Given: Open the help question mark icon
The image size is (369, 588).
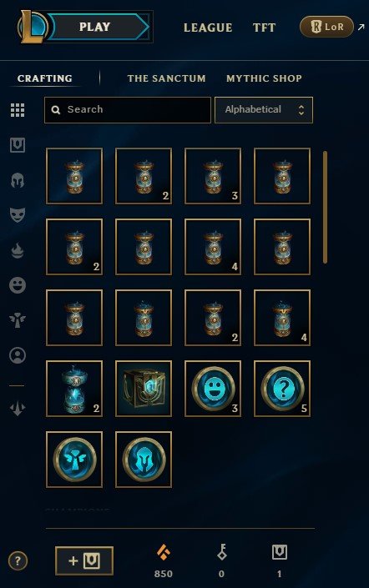Looking at the screenshot, I should [18, 561].
